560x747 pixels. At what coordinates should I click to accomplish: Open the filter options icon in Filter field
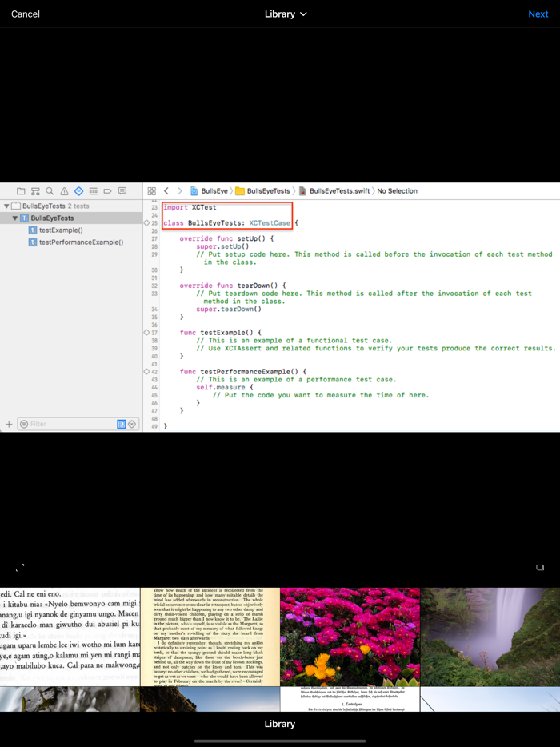click(x=24, y=424)
